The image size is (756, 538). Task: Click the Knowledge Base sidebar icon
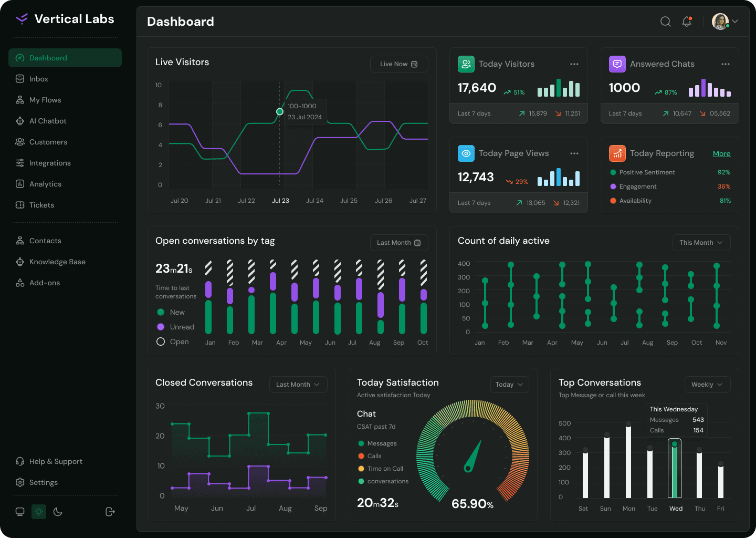pos(20,262)
